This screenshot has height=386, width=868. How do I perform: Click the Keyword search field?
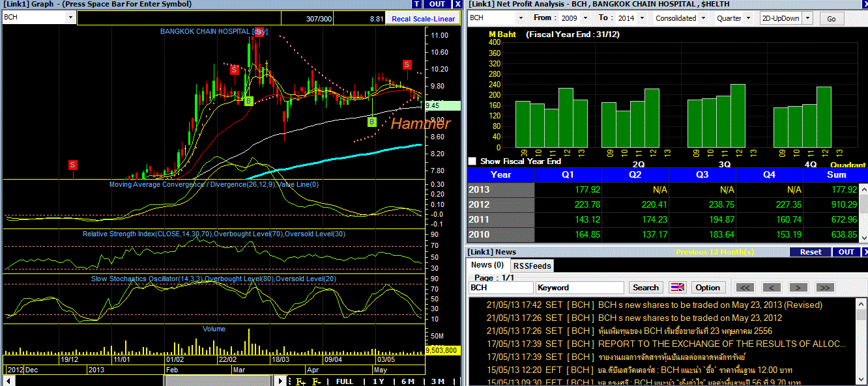pos(580,287)
